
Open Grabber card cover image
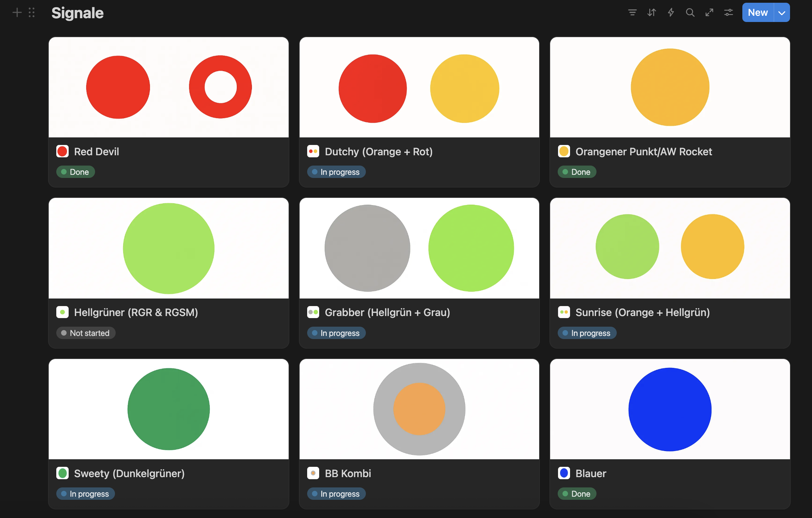pyautogui.click(x=419, y=248)
